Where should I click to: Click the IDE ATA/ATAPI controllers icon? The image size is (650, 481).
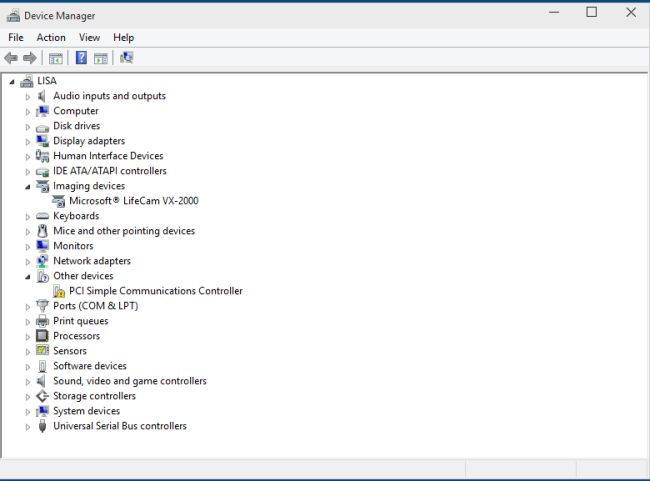pyautogui.click(x=42, y=172)
